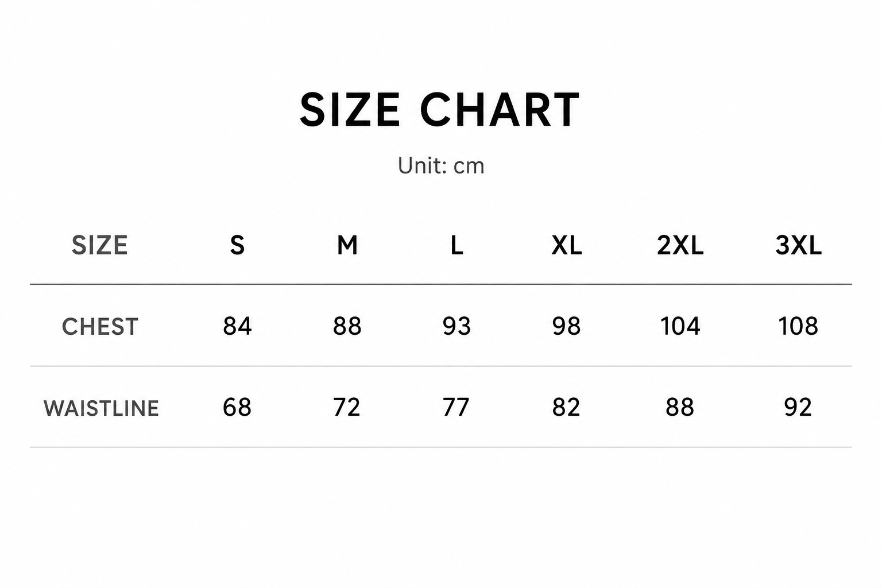This screenshot has width=882, height=588.
Task: Click the WAISTLINE row label
Action: [101, 408]
